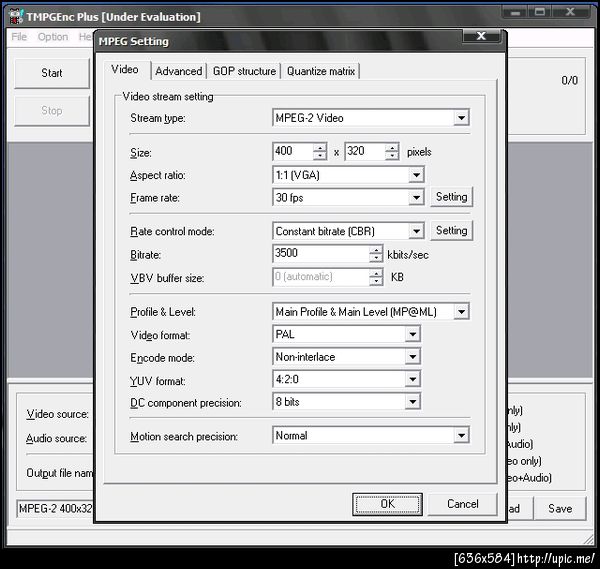600x569 pixels.
Task: Click the height size field showing 320
Action: pos(365,151)
